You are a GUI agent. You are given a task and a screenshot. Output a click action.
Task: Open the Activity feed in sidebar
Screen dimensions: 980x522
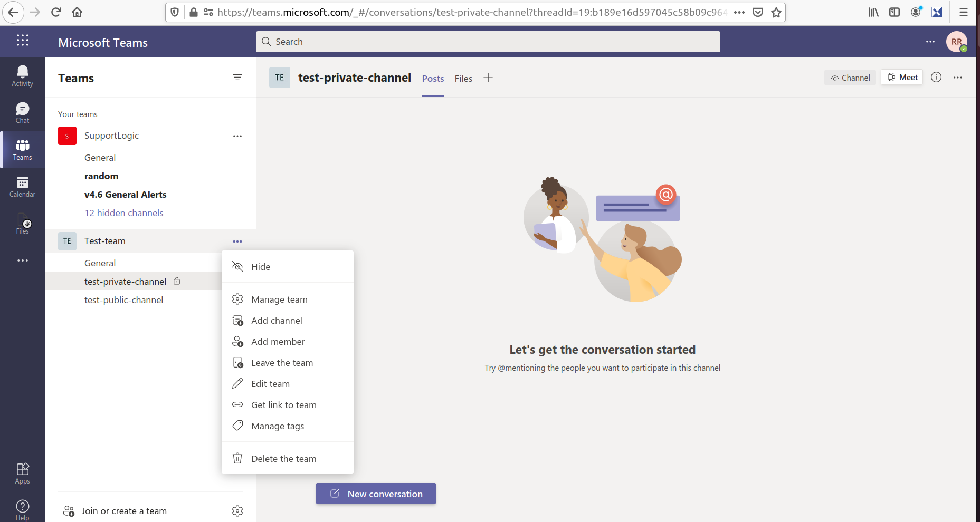[22, 76]
